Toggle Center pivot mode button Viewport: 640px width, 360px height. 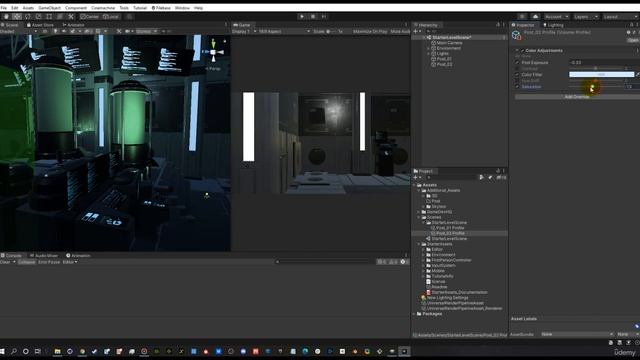pyautogui.click(x=89, y=17)
